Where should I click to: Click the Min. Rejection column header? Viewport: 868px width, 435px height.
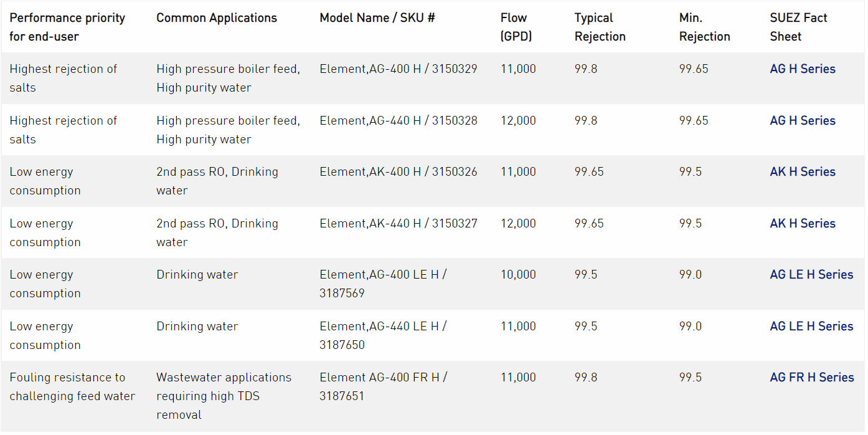tap(704, 27)
